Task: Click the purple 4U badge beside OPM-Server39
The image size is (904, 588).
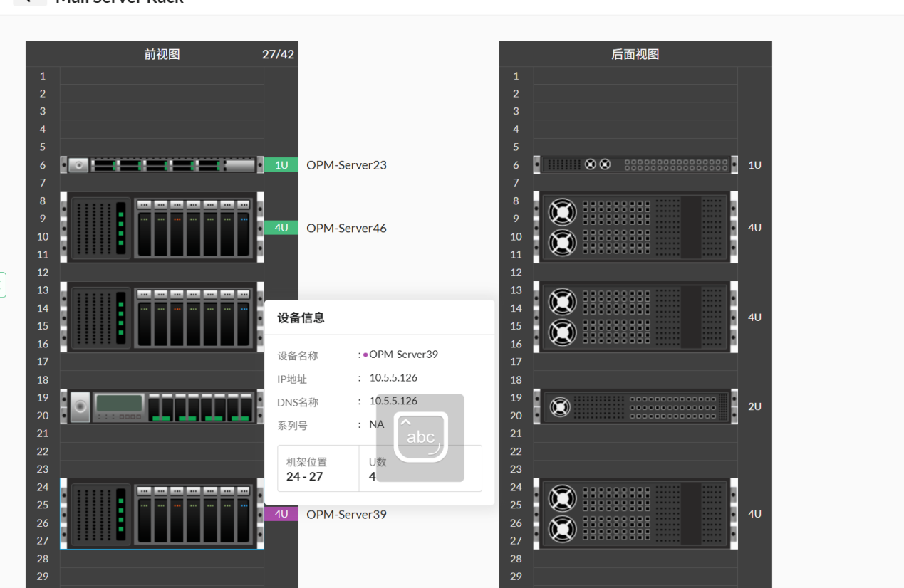Action: 281,513
